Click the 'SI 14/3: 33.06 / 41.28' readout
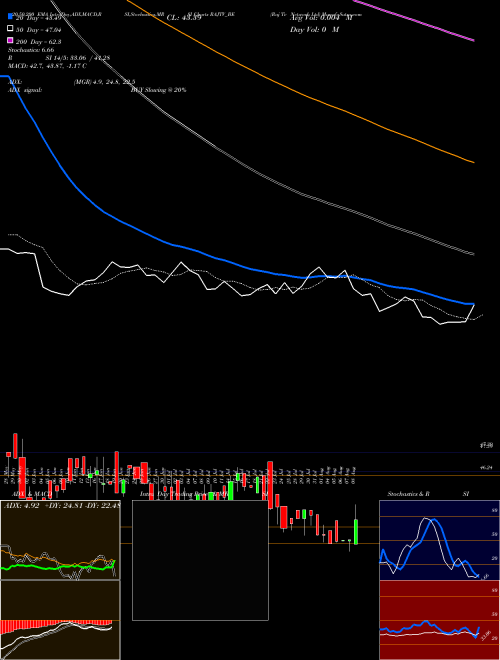 (78, 58)
